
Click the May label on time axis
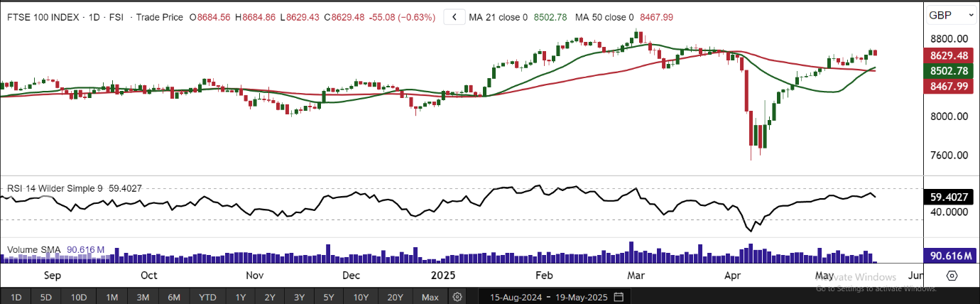tap(824, 275)
